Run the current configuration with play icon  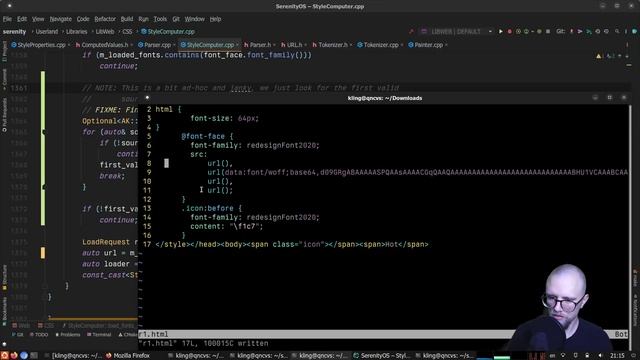coord(501,31)
